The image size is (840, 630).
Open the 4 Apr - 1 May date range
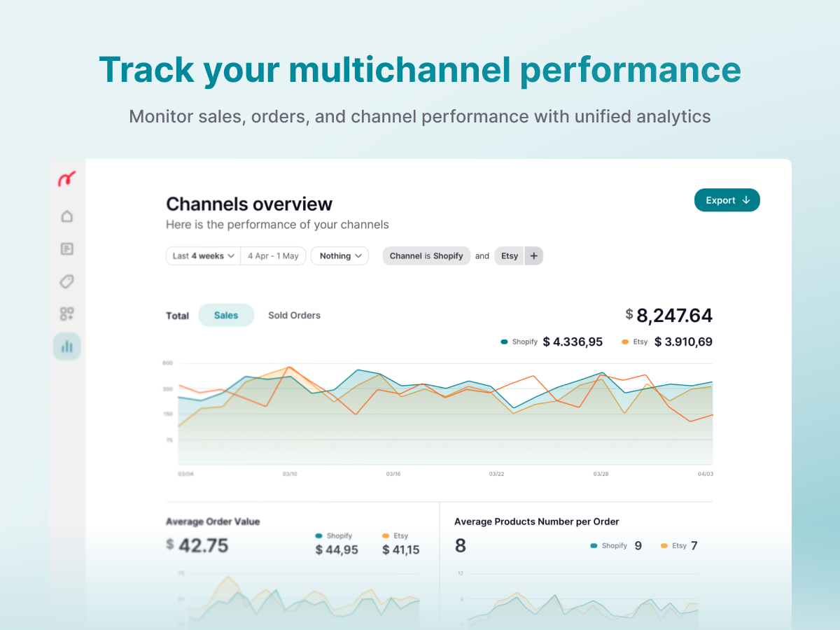pyautogui.click(x=273, y=256)
